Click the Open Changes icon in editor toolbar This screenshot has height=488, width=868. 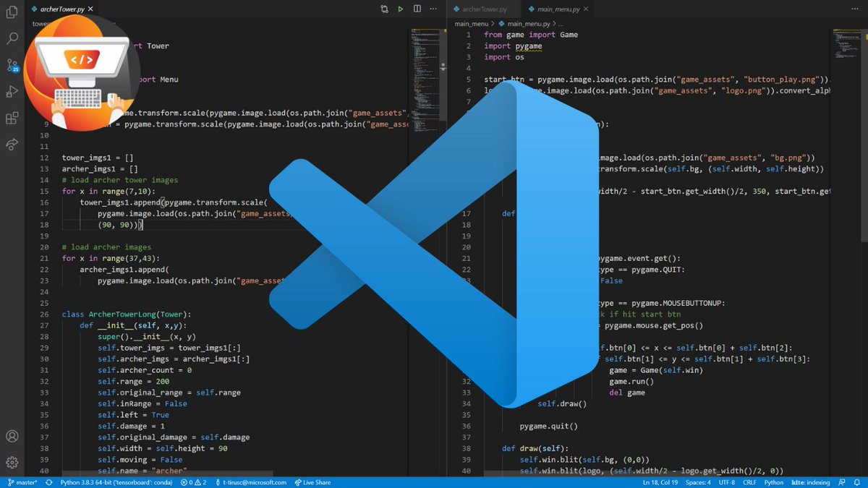tap(384, 9)
